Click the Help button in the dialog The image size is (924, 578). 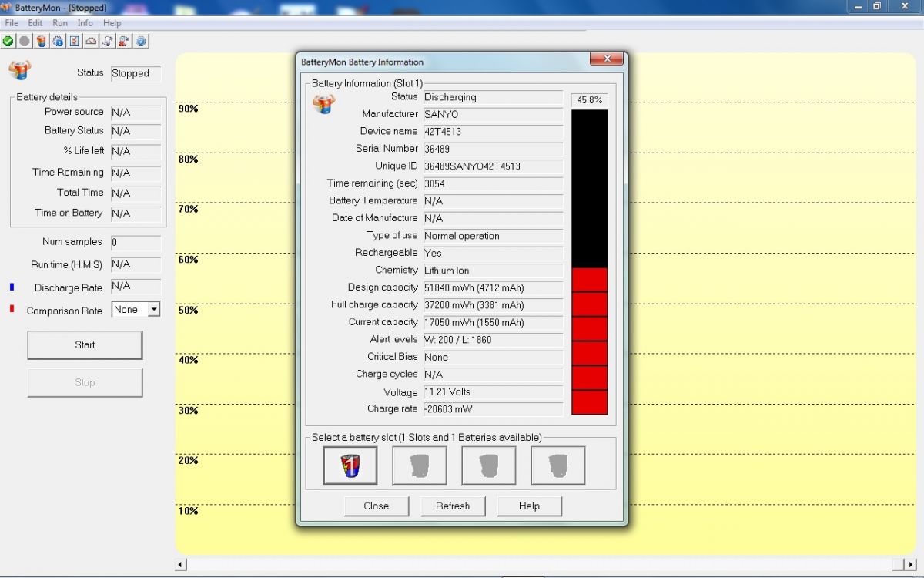[x=529, y=506]
